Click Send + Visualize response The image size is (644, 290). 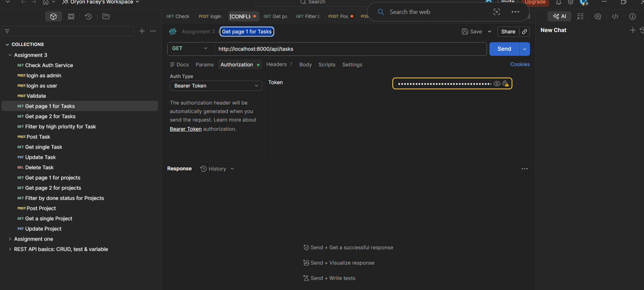point(339,263)
